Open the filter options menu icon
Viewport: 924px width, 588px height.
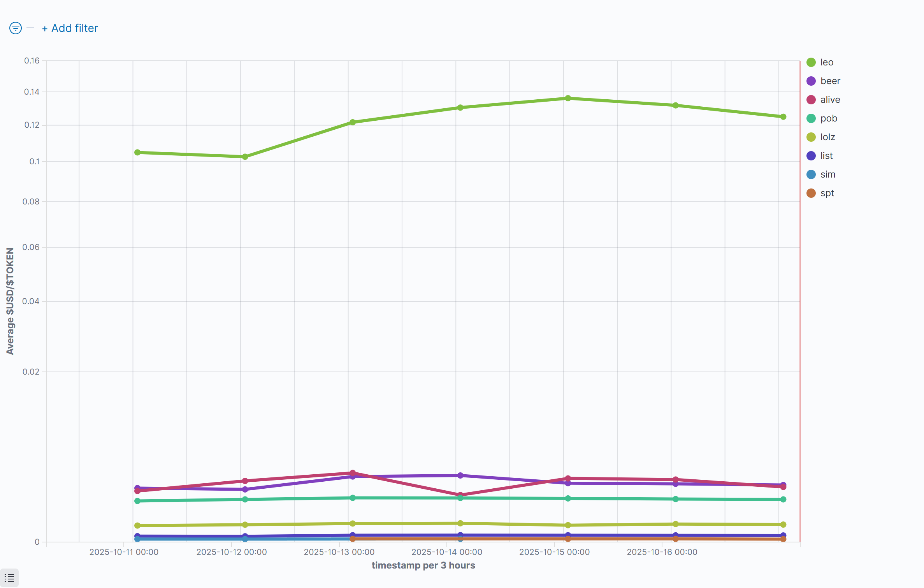(x=15, y=28)
